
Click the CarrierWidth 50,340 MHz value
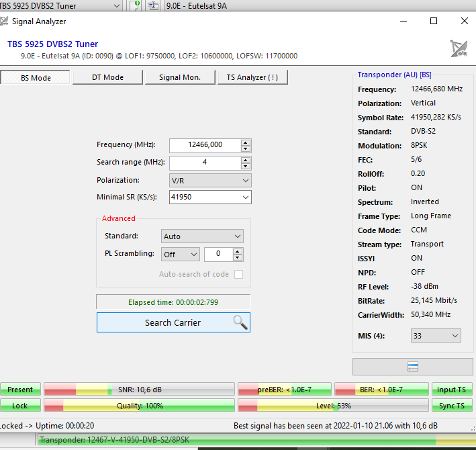(x=430, y=314)
